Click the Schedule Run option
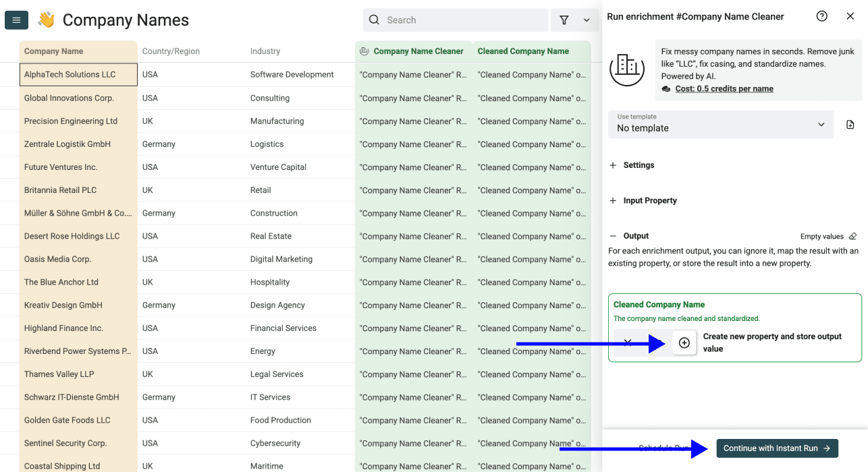 663,448
